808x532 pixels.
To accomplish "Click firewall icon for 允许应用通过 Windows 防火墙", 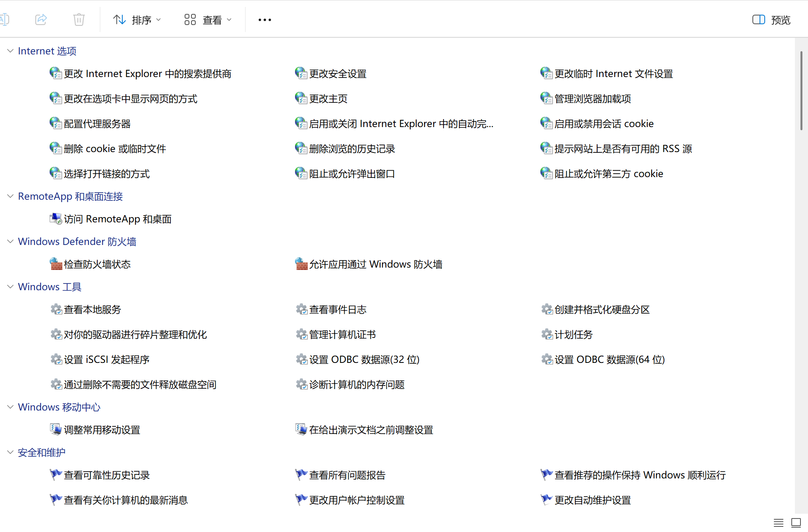I will pyautogui.click(x=301, y=264).
